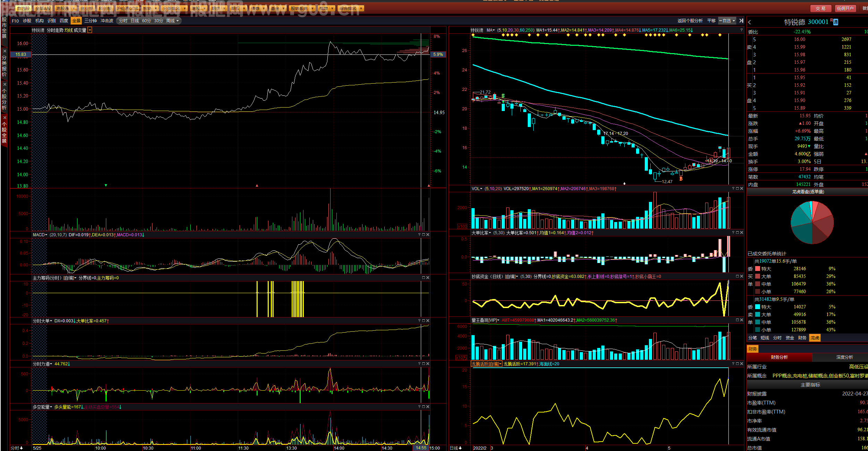
Task: Expand the 股转系统 dropdown
Action: 313,8
